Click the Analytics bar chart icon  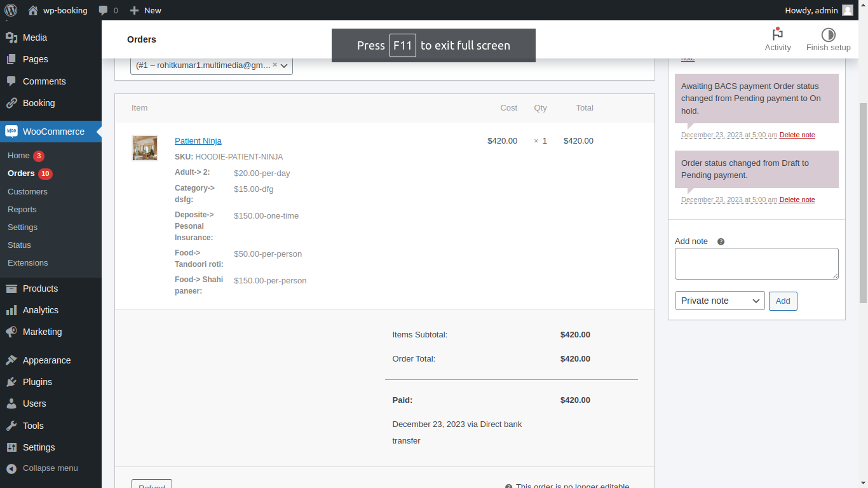[x=11, y=310]
